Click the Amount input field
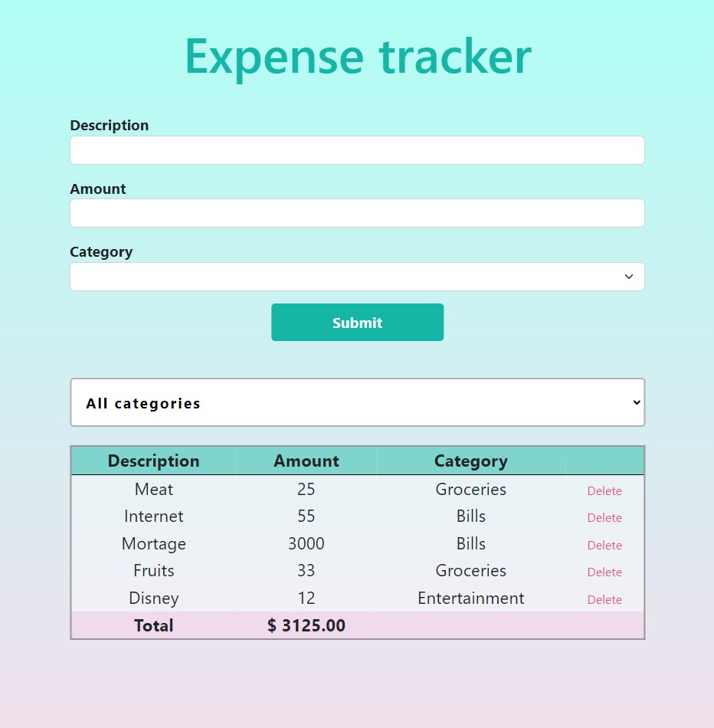The width and height of the screenshot is (714, 728). (357, 213)
